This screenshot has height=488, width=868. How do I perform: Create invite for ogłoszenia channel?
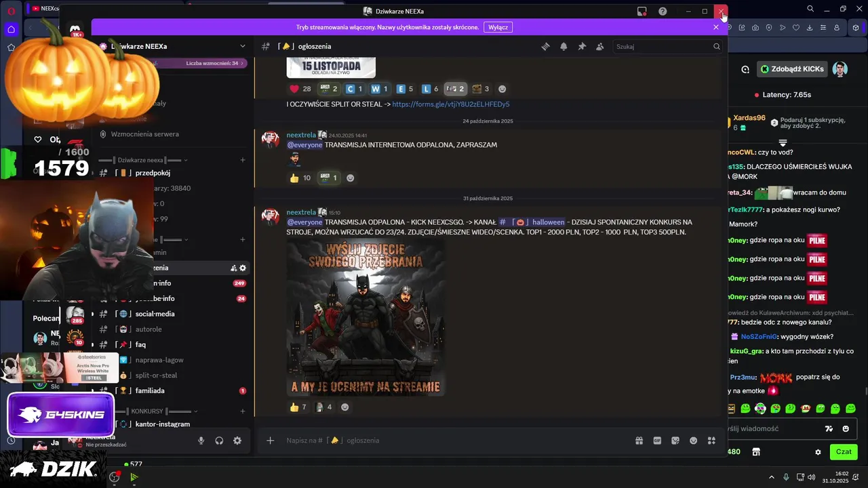(233, 268)
